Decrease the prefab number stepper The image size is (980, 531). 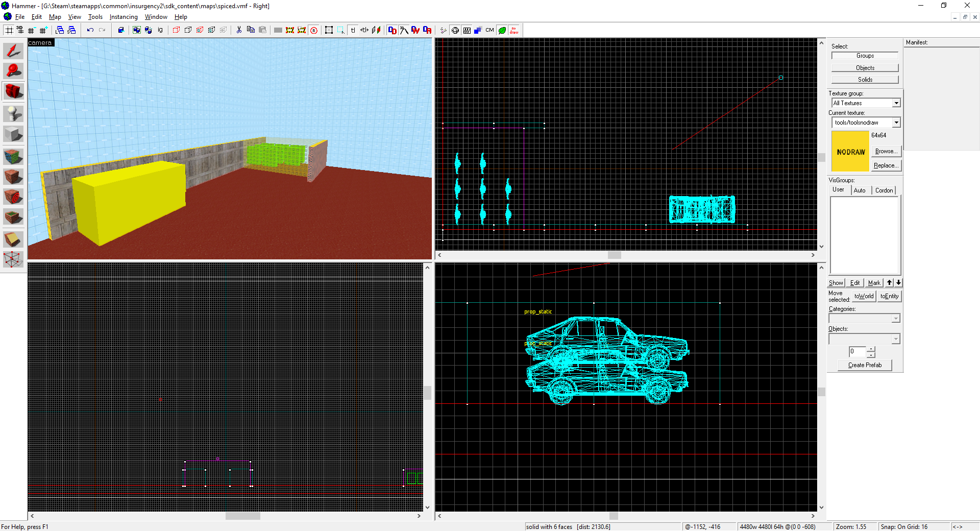click(871, 355)
